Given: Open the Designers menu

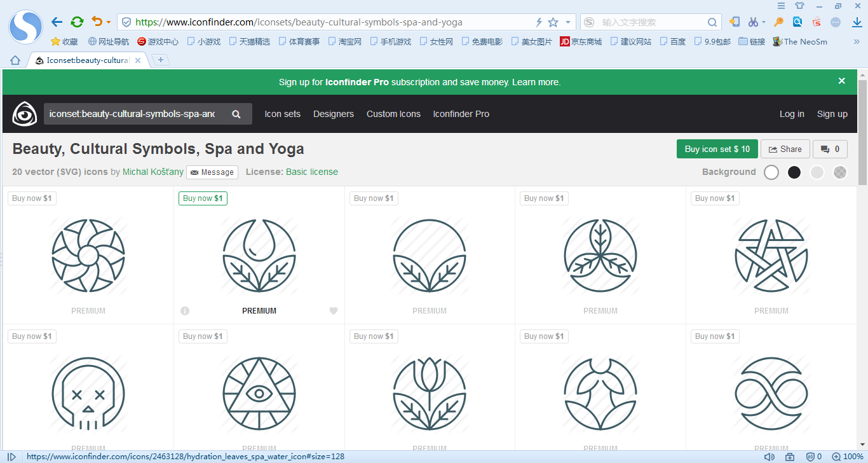Looking at the screenshot, I should pyautogui.click(x=334, y=114).
